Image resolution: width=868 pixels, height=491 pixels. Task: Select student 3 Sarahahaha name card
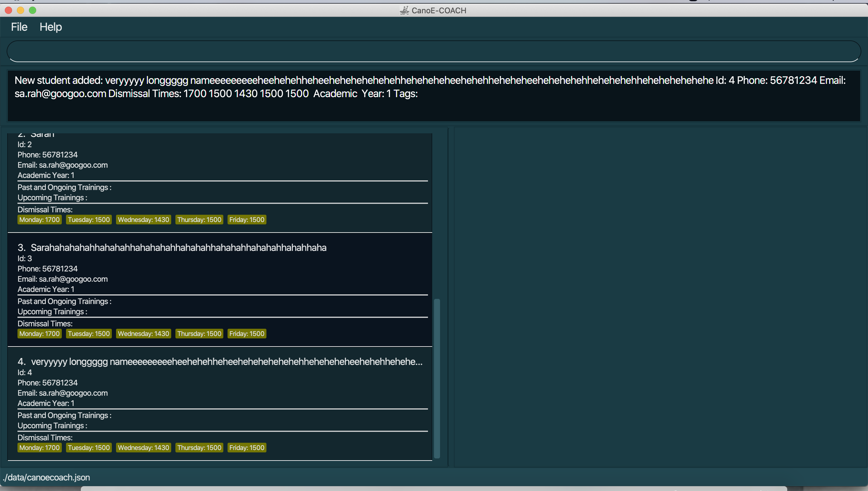click(179, 248)
